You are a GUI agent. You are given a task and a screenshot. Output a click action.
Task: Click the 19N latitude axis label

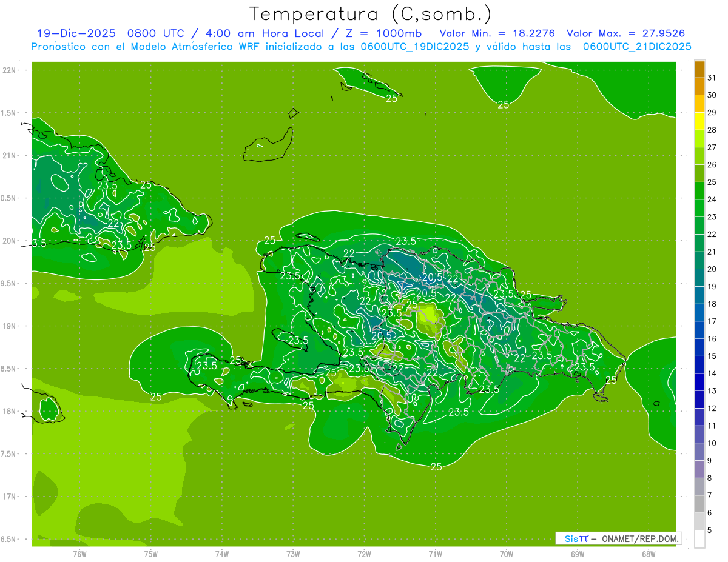click(10, 326)
